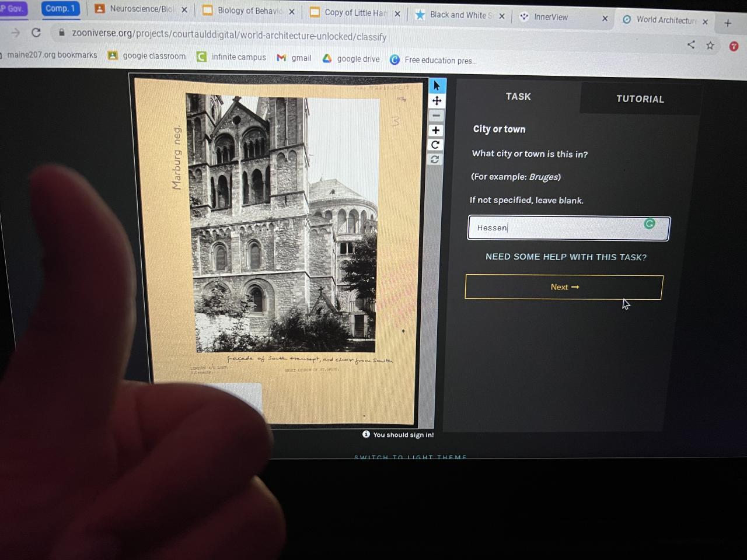Reset the image view

[435, 159]
